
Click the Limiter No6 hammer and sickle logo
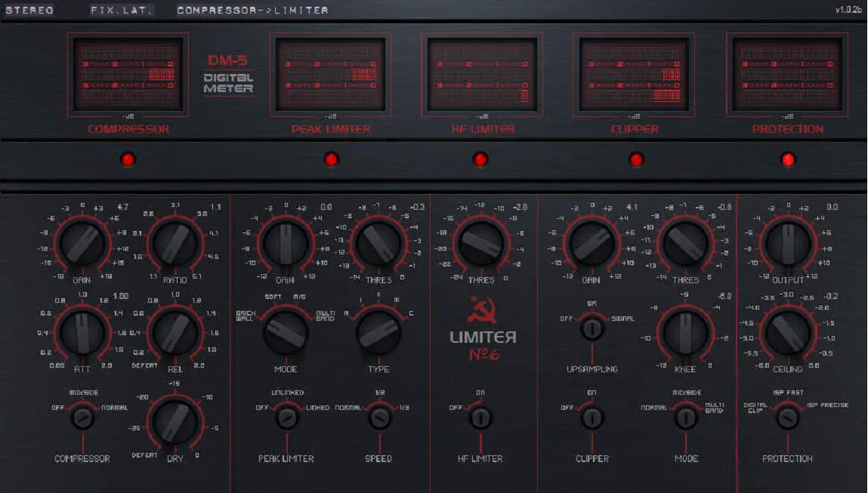481,310
